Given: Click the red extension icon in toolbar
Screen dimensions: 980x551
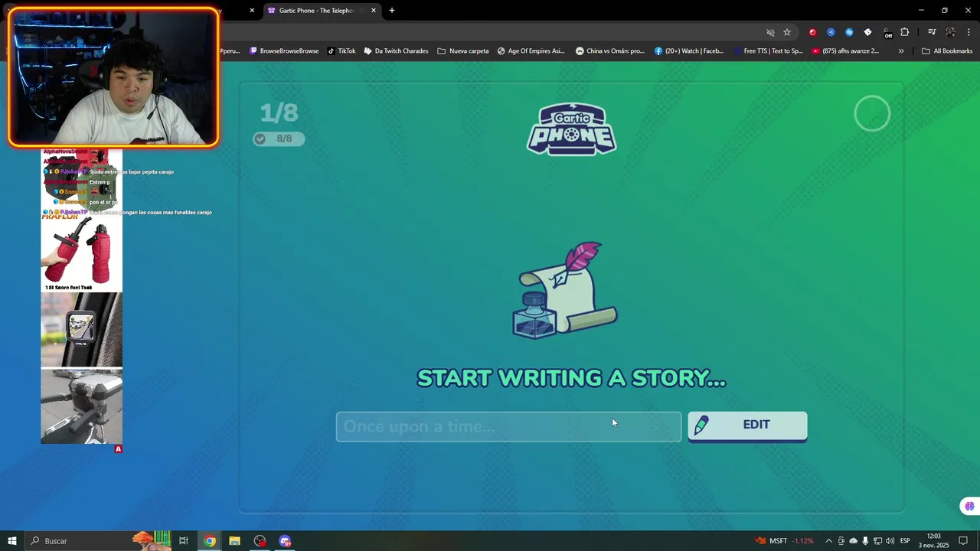Looking at the screenshot, I should [x=812, y=32].
